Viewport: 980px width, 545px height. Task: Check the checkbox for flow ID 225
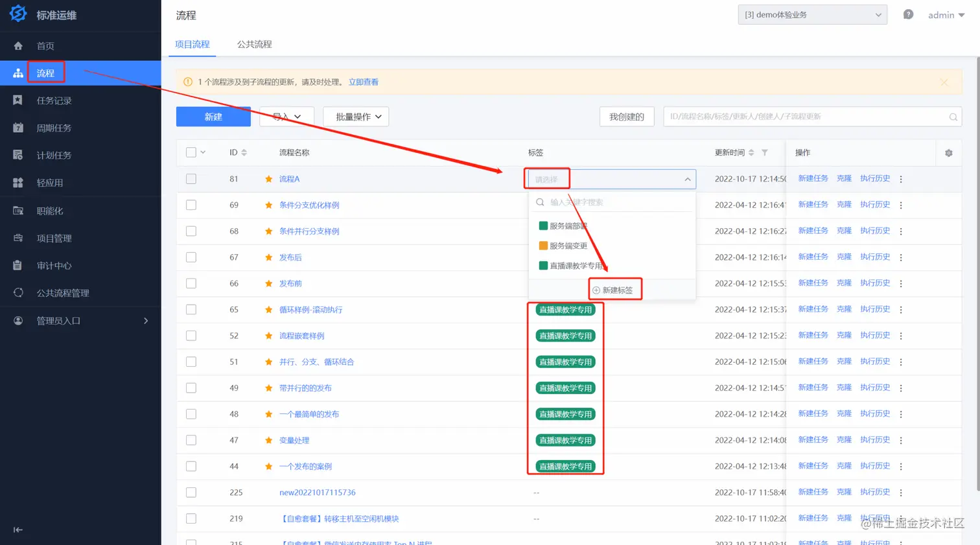[191, 493]
